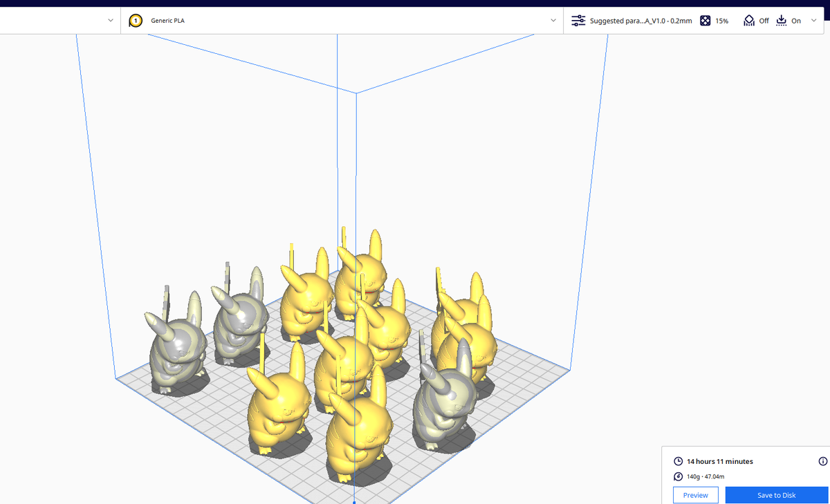Click the filament usage spool icon

click(678, 476)
